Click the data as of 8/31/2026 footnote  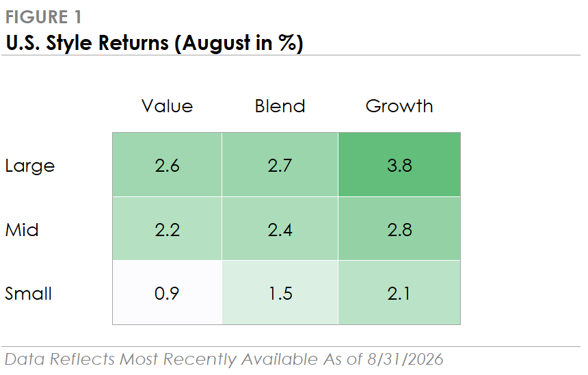[x=224, y=359]
